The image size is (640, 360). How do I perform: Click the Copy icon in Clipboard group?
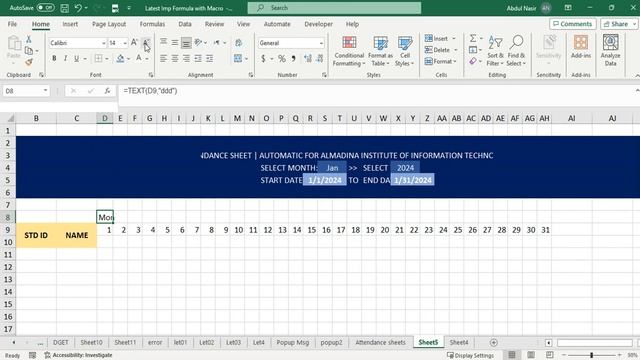[x=29, y=51]
